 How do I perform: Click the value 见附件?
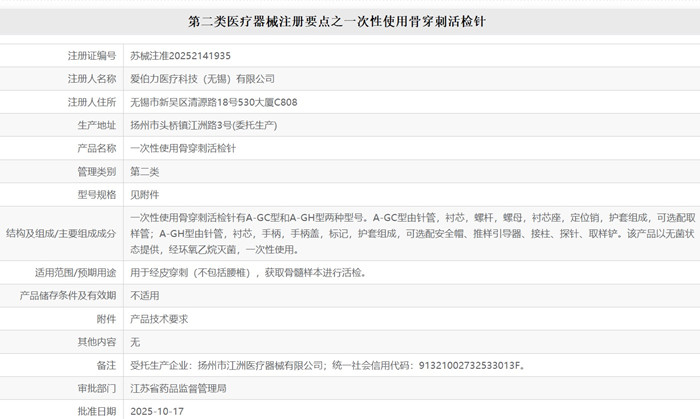click(x=144, y=195)
